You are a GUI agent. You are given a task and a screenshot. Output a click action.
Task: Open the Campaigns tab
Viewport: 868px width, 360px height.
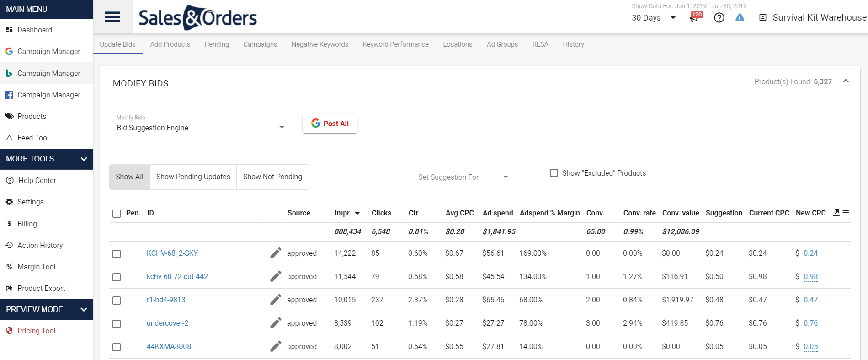[260, 44]
